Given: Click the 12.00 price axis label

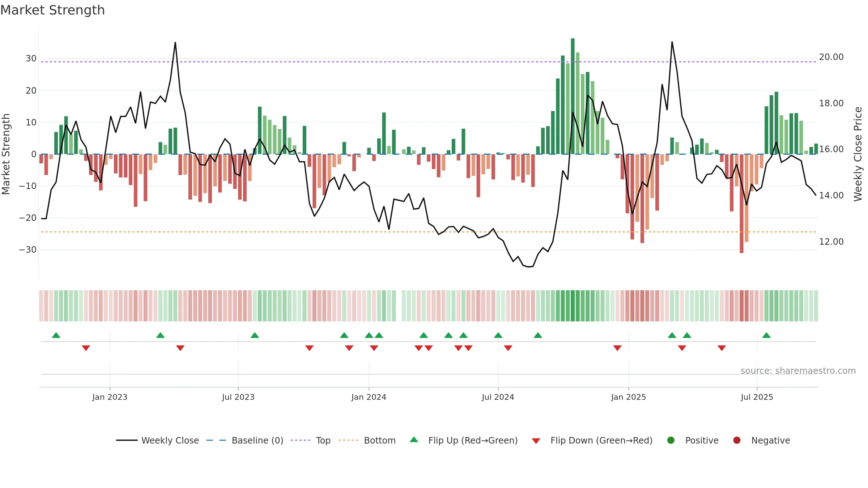Looking at the screenshot, I should pyautogui.click(x=831, y=242).
